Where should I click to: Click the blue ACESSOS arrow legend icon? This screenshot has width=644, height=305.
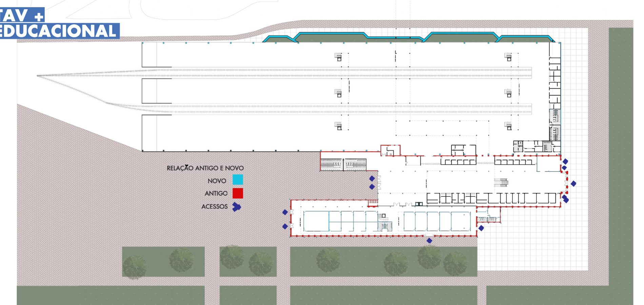236,207
